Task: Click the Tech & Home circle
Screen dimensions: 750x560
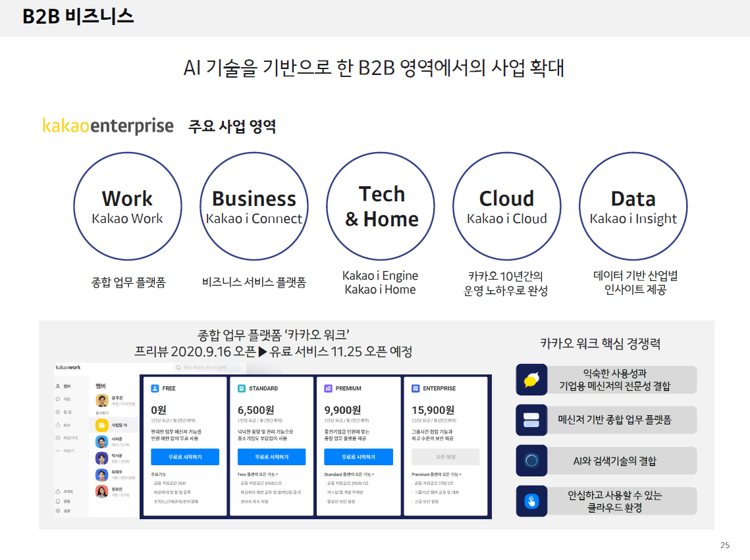Action: pos(381,207)
